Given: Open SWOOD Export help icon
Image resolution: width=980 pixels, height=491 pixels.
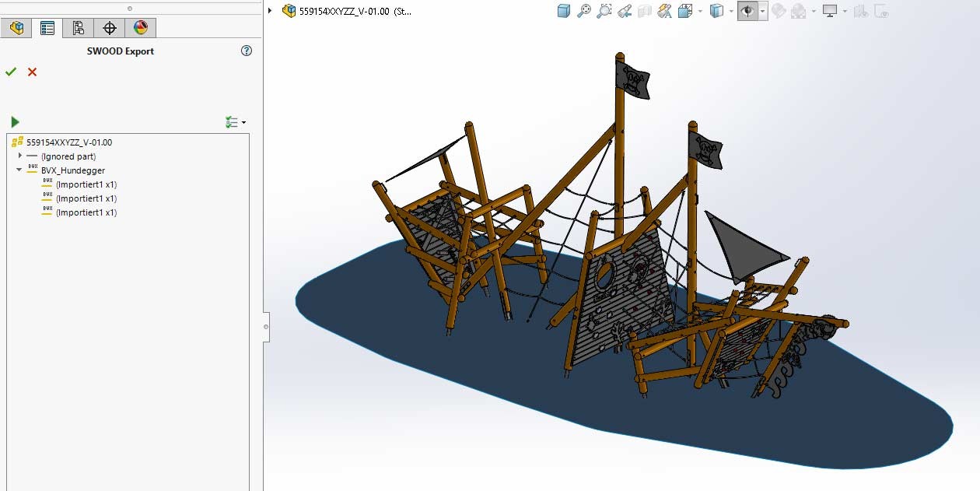Looking at the screenshot, I should 247,51.
